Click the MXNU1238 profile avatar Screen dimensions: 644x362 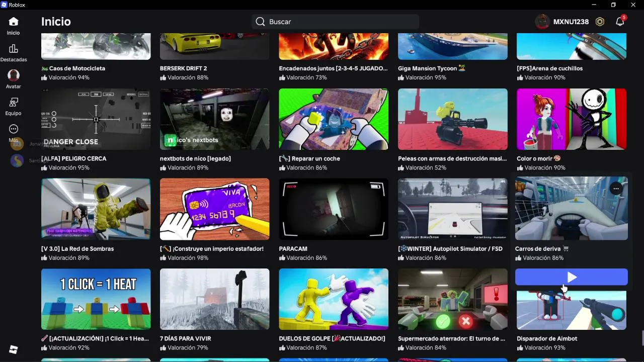click(542, 22)
